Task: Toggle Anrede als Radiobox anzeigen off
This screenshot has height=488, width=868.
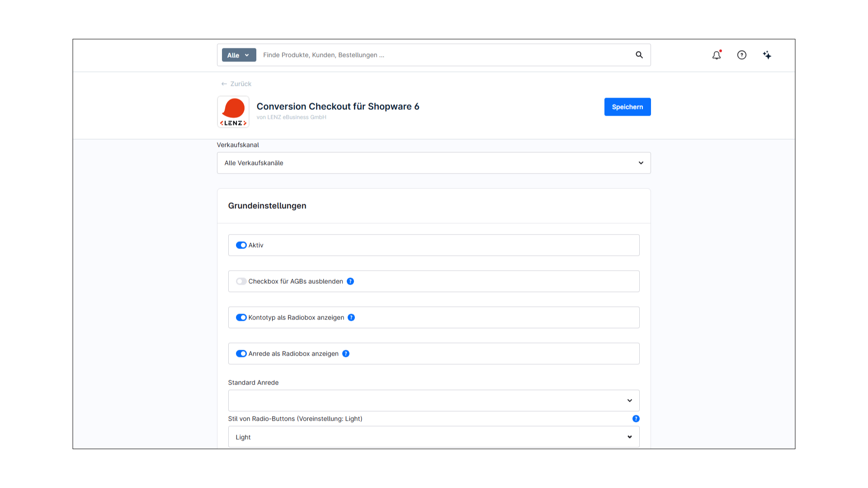Action: [x=241, y=353]
